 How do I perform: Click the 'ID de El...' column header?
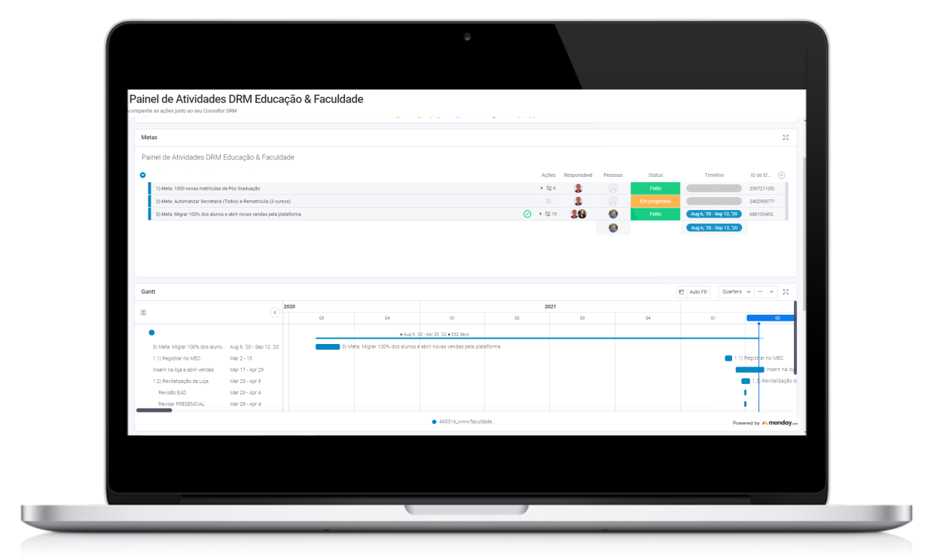[761, 175]
